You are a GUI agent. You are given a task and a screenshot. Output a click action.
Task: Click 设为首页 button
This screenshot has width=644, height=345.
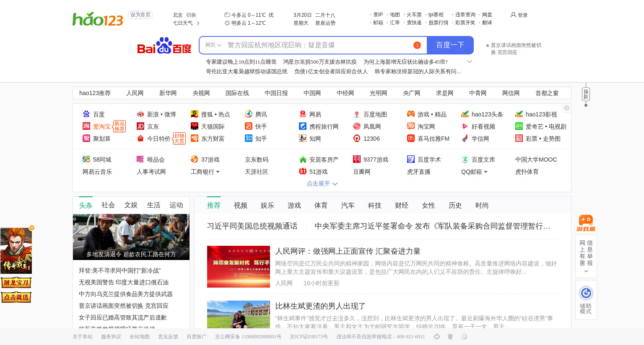pos(140,15)
